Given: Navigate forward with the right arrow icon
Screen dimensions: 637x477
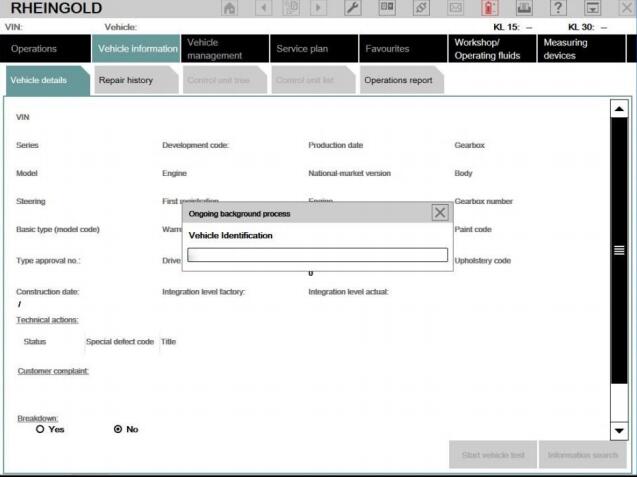Looking at the screenshot, I should [x=318, y=8].
